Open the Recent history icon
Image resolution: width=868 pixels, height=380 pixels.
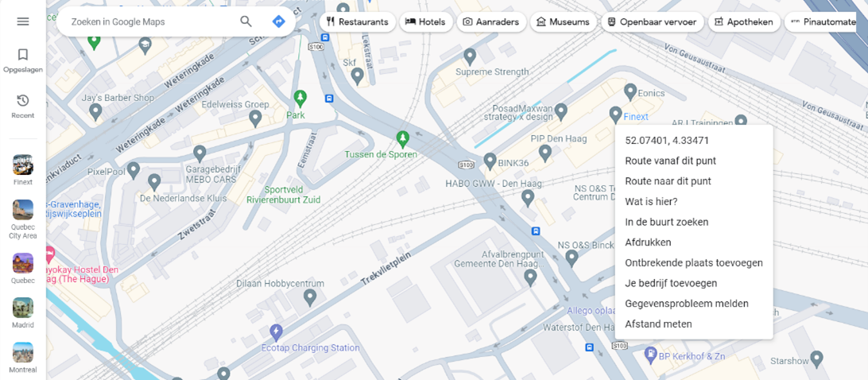23,107
